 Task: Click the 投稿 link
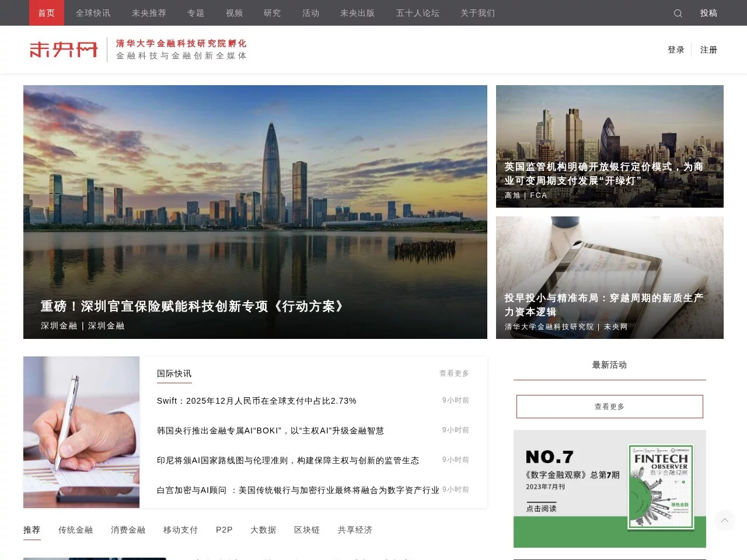pyautogui.click(x=708, y=13)
